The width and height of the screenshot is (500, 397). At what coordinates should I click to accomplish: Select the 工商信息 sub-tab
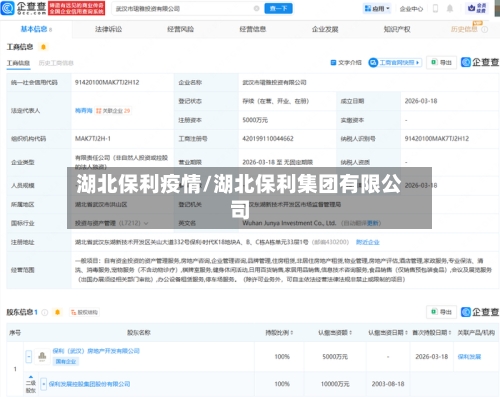point(18,63)
